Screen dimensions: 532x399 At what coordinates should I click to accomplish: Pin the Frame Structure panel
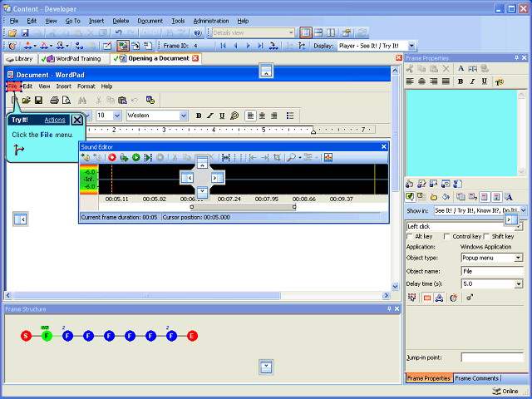coord(389,308)
